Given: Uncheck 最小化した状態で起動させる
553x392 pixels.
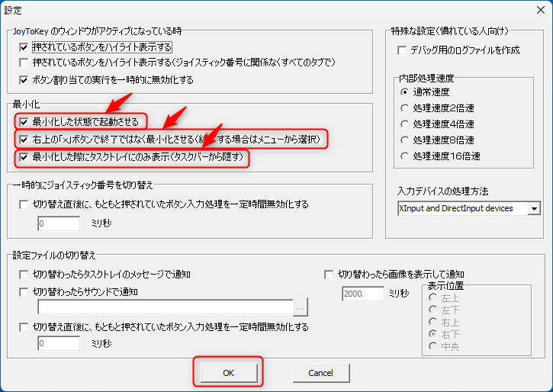Looking at the screenshot, I should point(24,121).
